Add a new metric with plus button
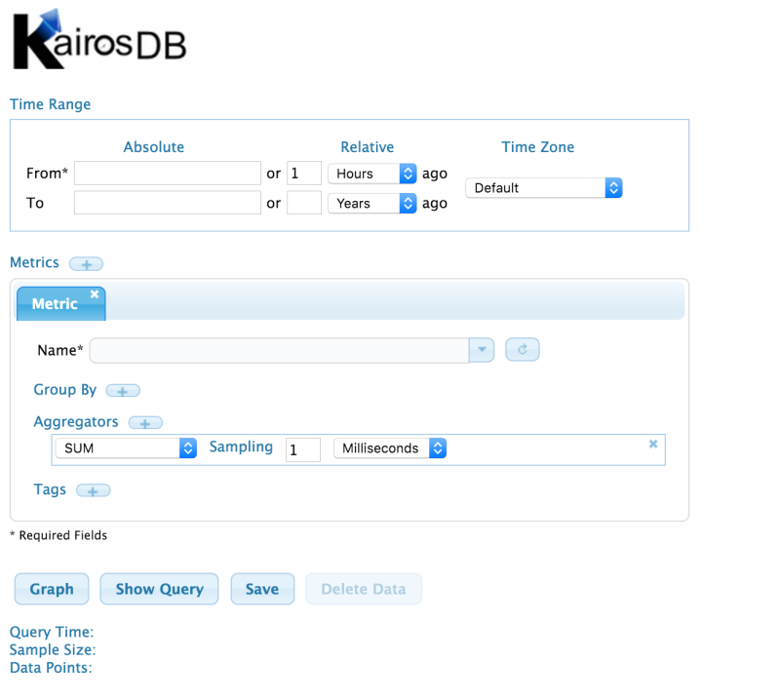The width and height of the screenshot is (780, 700). [x=86, y=264]
